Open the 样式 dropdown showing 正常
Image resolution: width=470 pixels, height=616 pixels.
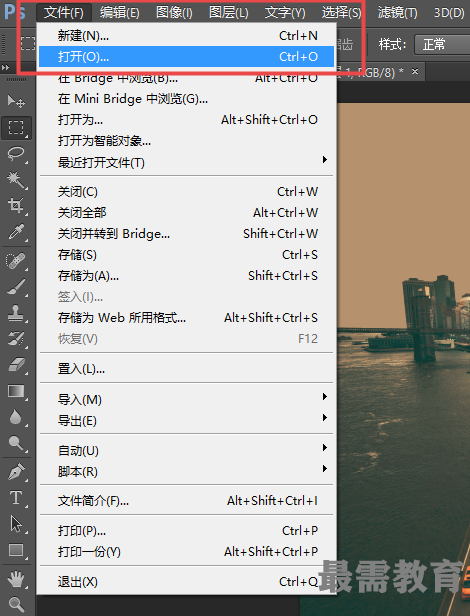click(442, 44)
